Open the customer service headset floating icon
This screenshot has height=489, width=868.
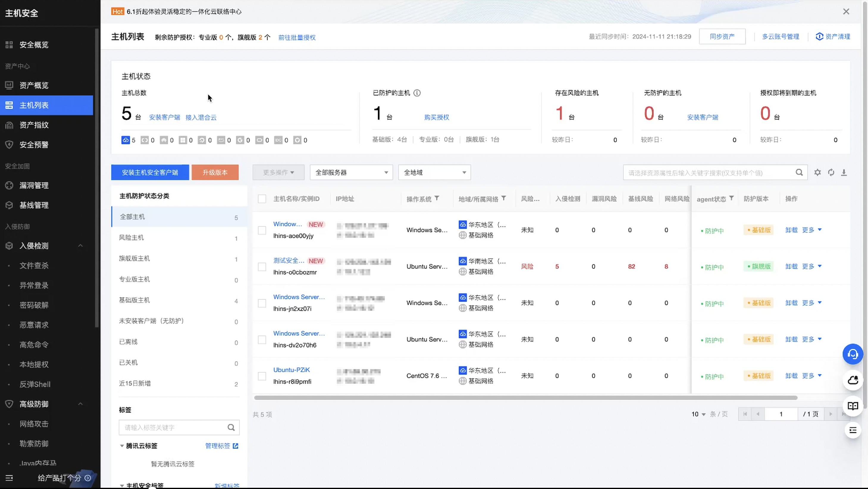(853, 354)
